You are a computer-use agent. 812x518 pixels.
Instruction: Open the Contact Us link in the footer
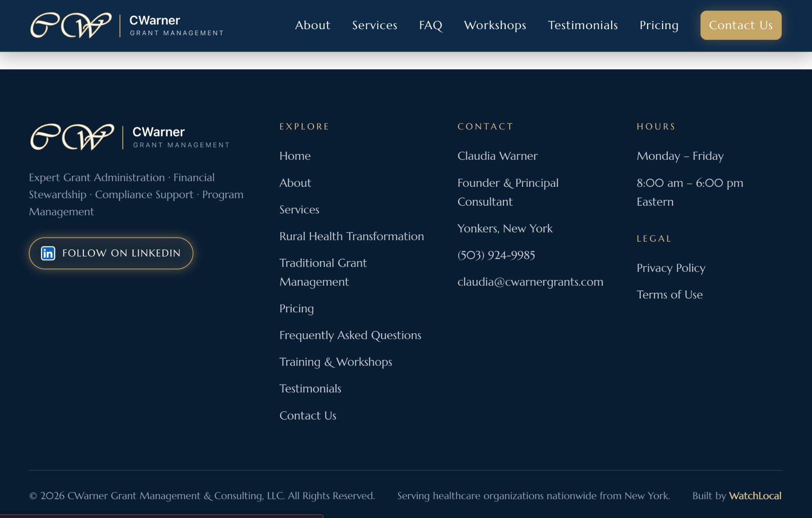pos(307,416)
